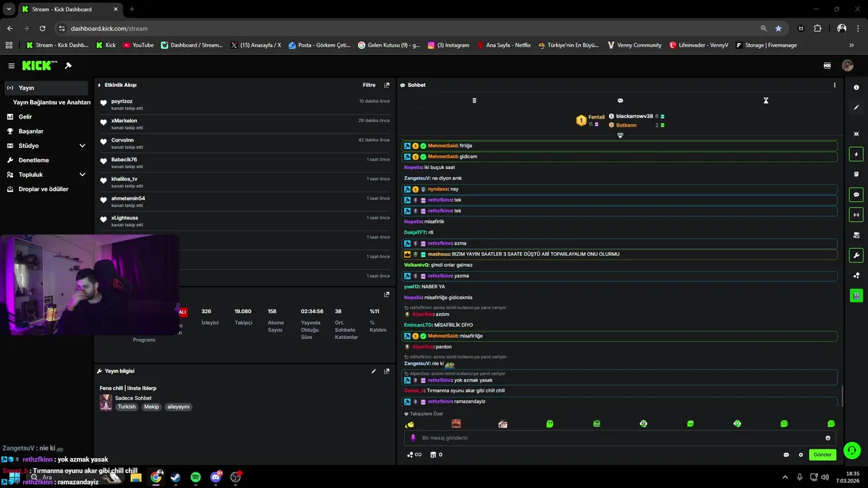This screenshot has height=488, width=868.
Task: Click the shop icon showing 0
Action: pyautogui.click(x=436, y=455)
